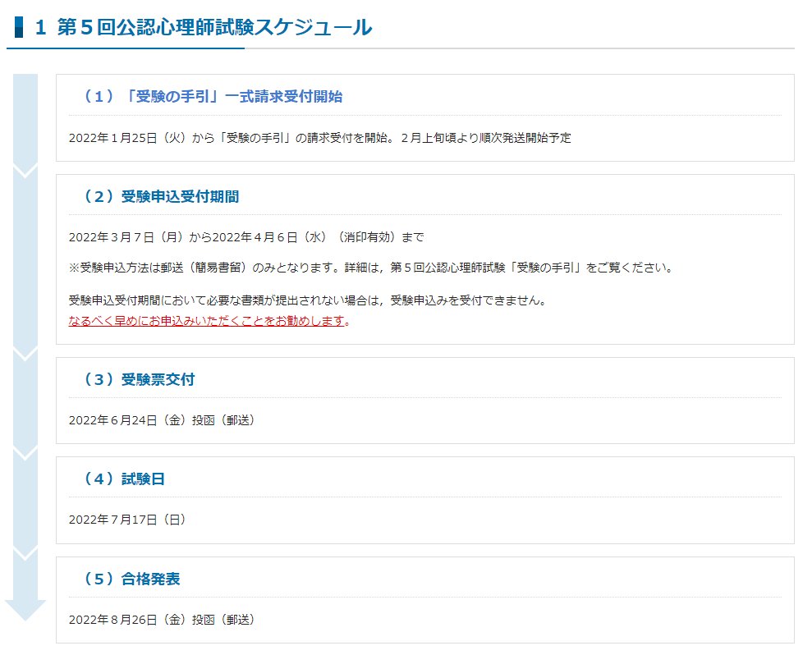Click the heading （2）受験申込受付期間

(161, 196)
